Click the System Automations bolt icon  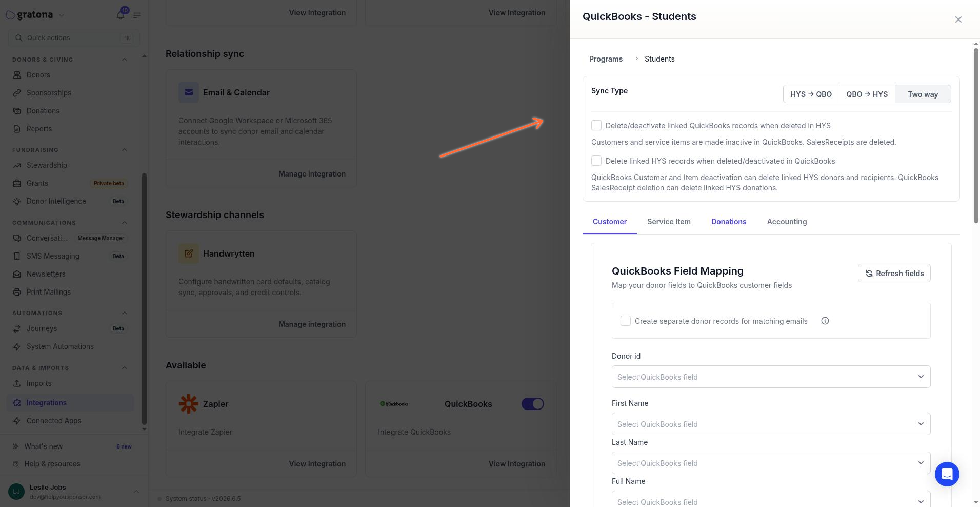coord(17,346)
